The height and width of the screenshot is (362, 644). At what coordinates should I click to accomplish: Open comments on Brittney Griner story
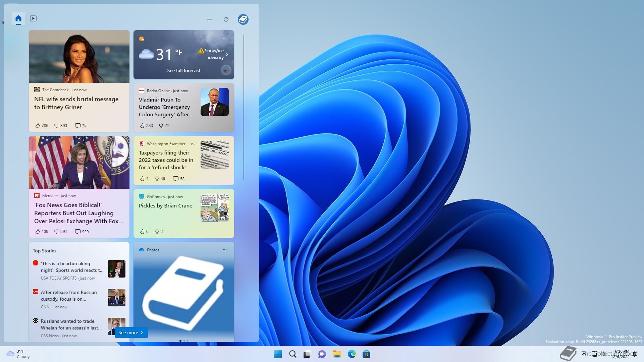pyautogui.click(x=80, y=126)
